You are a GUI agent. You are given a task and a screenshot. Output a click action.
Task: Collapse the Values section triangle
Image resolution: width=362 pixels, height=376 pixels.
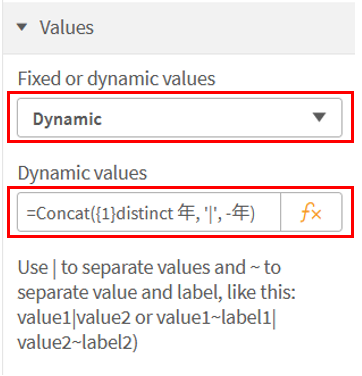(22, 27)
